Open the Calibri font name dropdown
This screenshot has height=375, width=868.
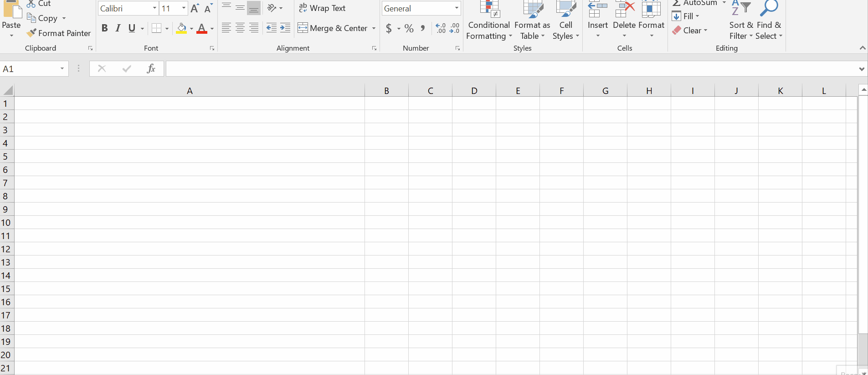click(154, 8)
